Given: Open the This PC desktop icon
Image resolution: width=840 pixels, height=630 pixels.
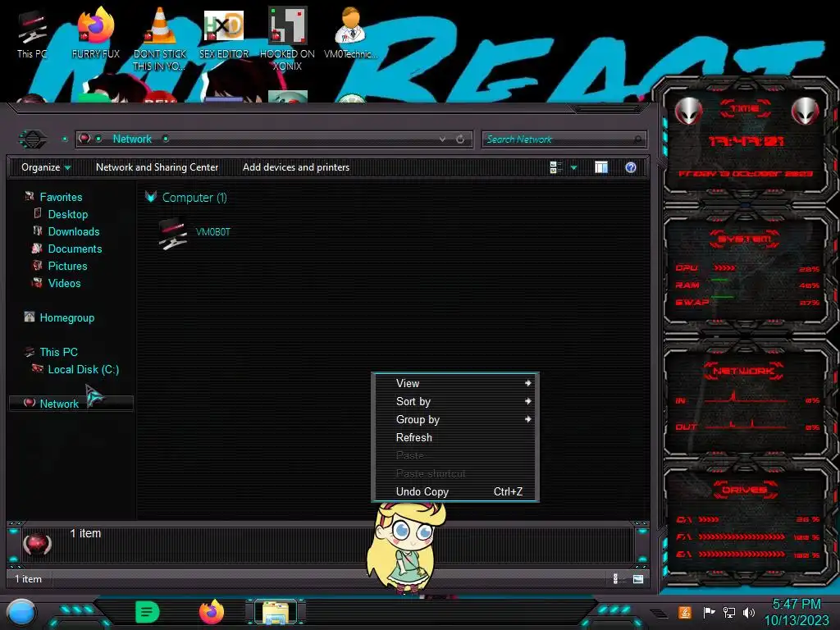Looking at the screenshot, I should click(x=32, y=34).
